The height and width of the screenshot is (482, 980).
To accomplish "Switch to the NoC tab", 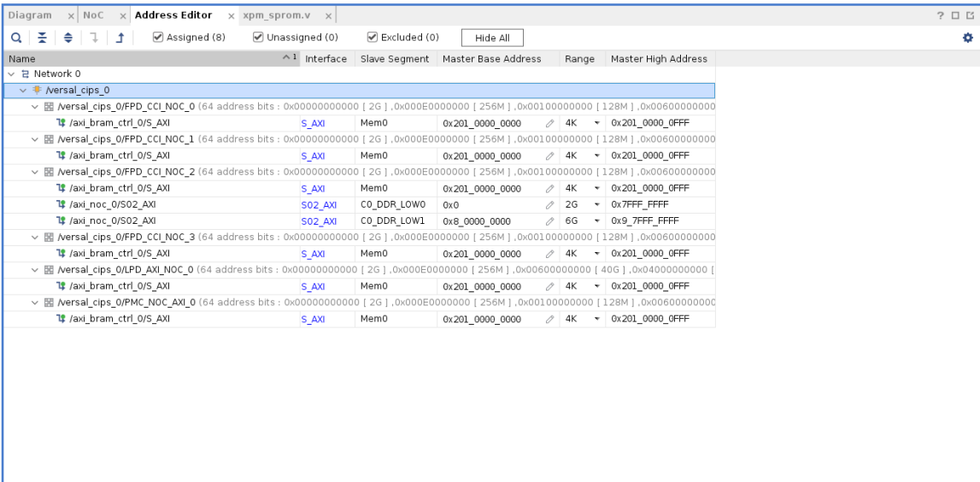I will pos(92,17).
